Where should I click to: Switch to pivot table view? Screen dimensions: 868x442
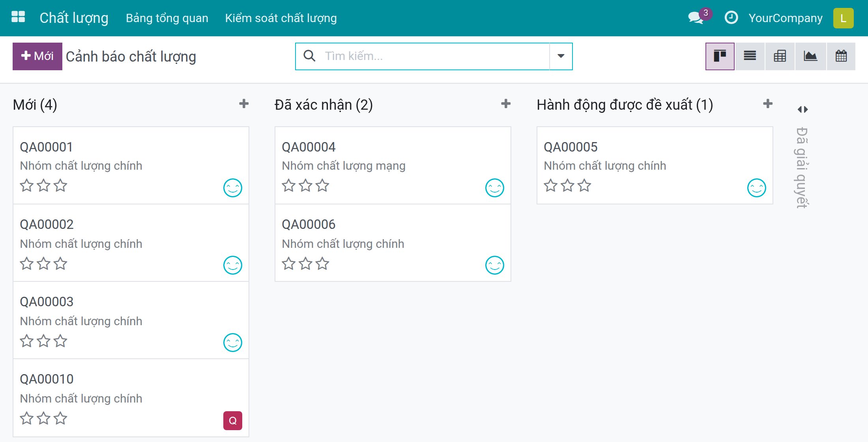[x=780, y=56]
